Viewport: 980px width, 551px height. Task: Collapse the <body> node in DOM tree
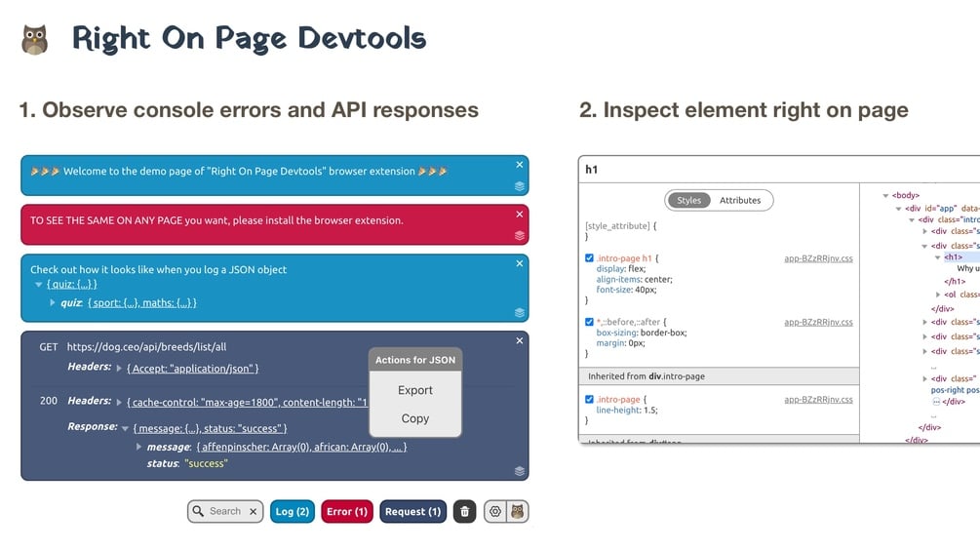(885, 196)
